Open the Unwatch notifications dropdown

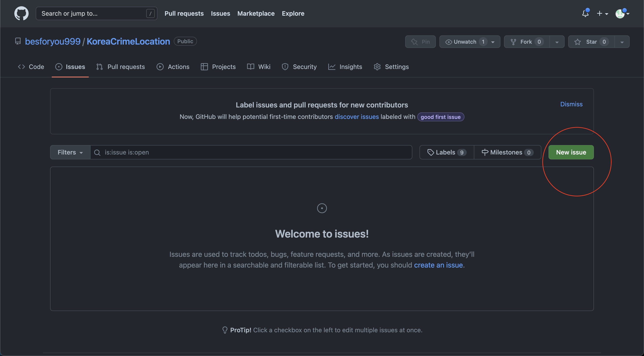pyautogui.click(x=470, y=42)
